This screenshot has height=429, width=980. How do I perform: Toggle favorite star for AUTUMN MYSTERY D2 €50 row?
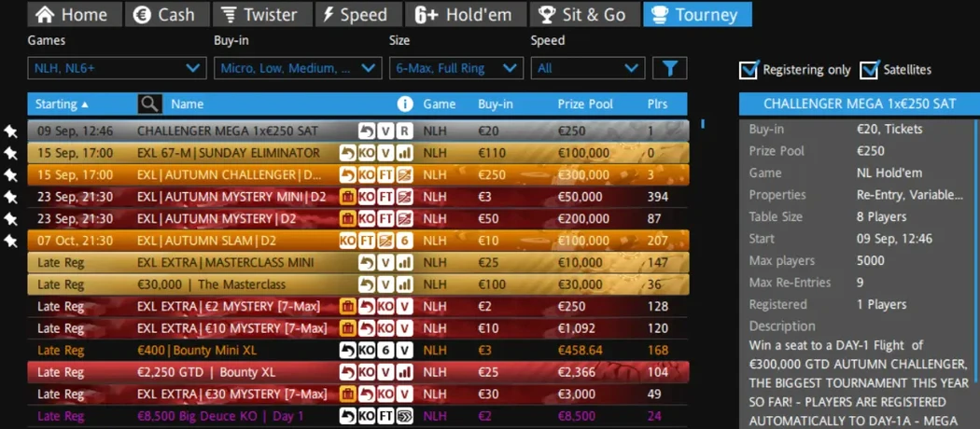tap(10, 218)
